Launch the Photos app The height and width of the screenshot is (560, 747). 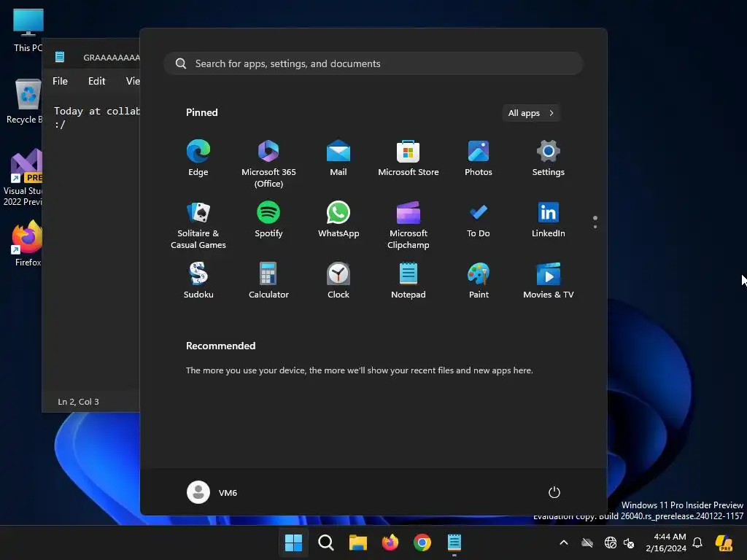pyautogui.click(x=479, y=158)
